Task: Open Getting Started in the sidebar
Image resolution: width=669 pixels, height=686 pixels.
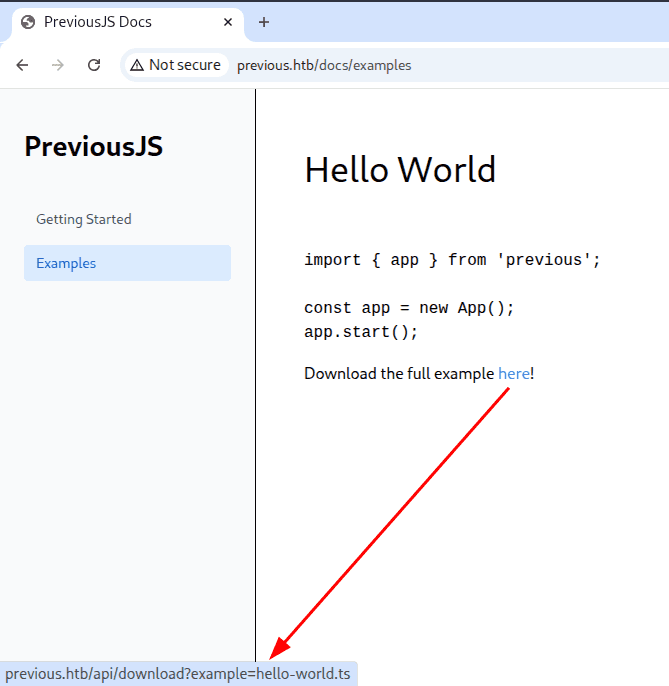Action: pyautogui.click(x=84, y=219)
